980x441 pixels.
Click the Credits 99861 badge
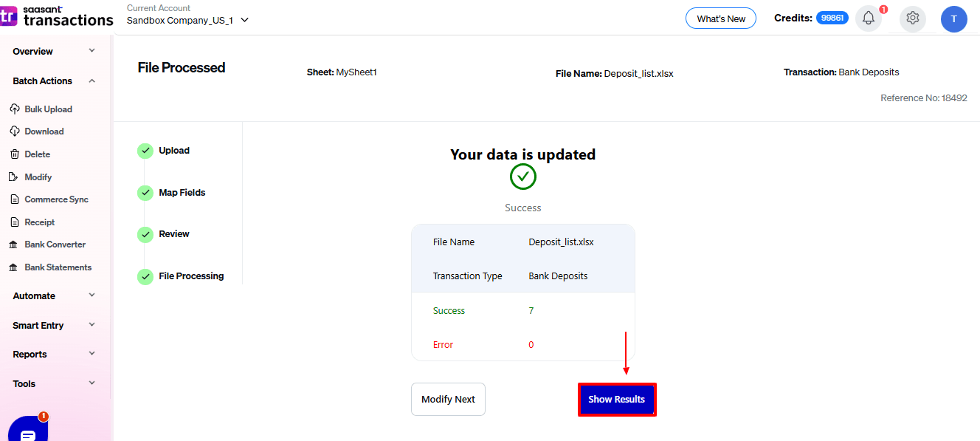tap(832, 18)
